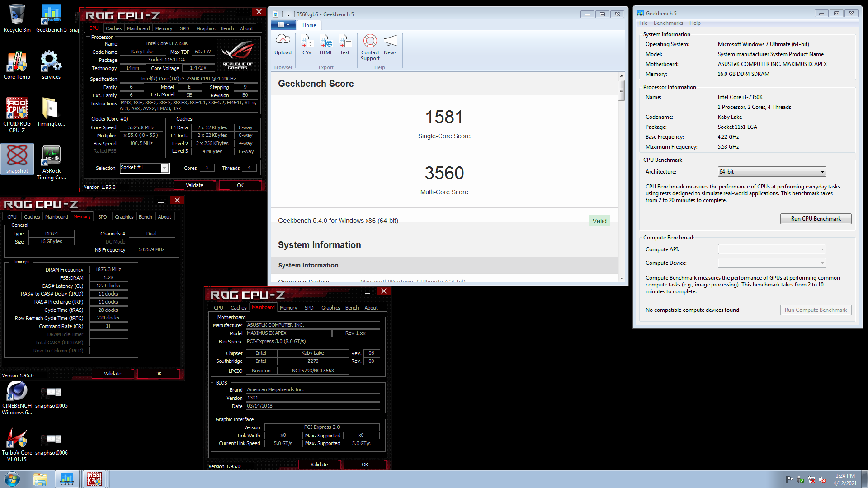Open quick access toolbar customize arrow
The height and width of the screenshot is (488, 868).
click(288, 14)
